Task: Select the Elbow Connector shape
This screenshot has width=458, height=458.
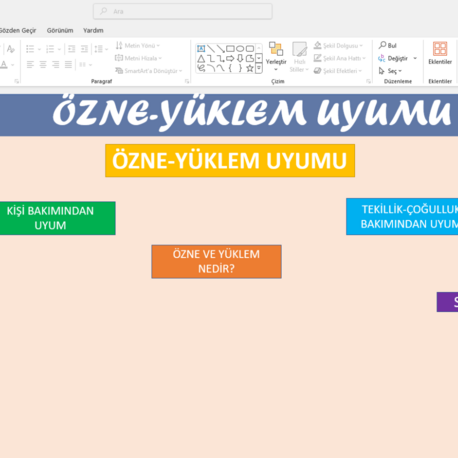Action: click(211, 59)
